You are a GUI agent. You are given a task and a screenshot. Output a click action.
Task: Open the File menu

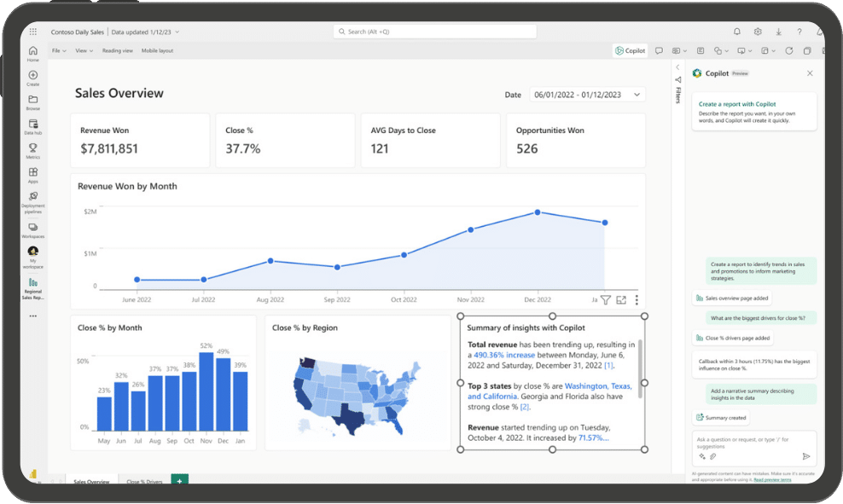(59, 50)
